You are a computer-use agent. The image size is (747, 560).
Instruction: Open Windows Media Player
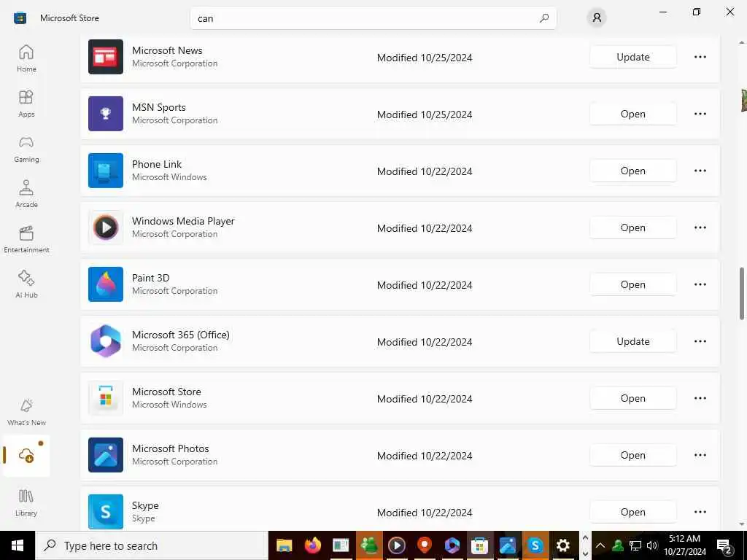(x=632, y=227)
